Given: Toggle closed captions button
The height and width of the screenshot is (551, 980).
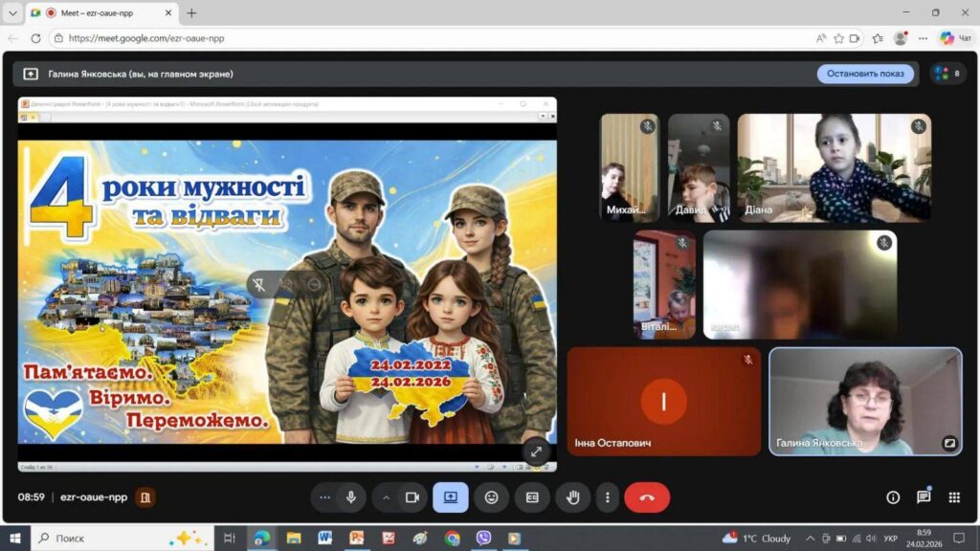Looking at the screenshot, I should click(x=532, y=497).
